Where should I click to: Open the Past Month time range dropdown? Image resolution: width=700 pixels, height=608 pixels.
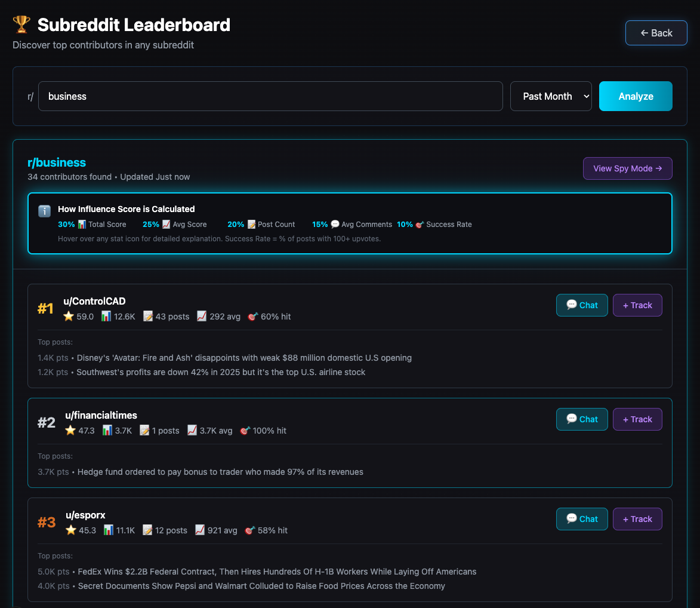550,96
